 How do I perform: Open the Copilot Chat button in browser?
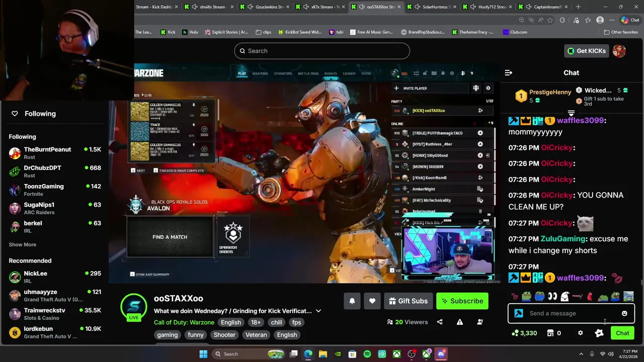coord(630,20)
